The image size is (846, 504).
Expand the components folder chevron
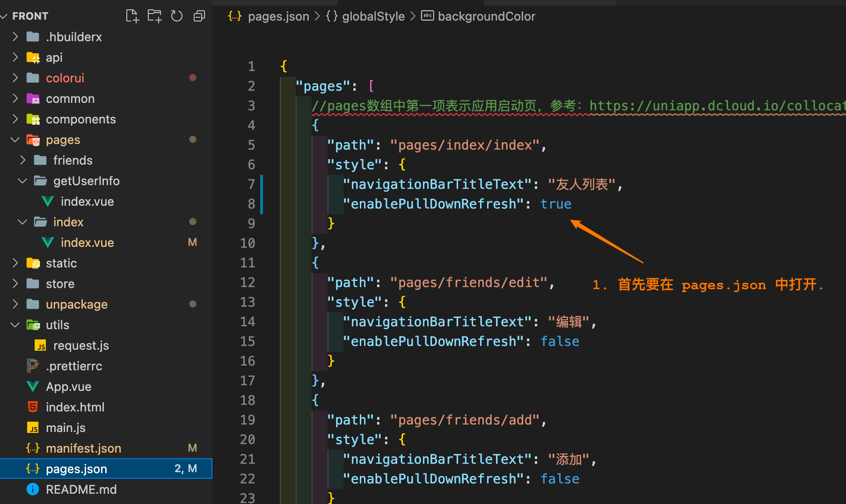(15, 119)
